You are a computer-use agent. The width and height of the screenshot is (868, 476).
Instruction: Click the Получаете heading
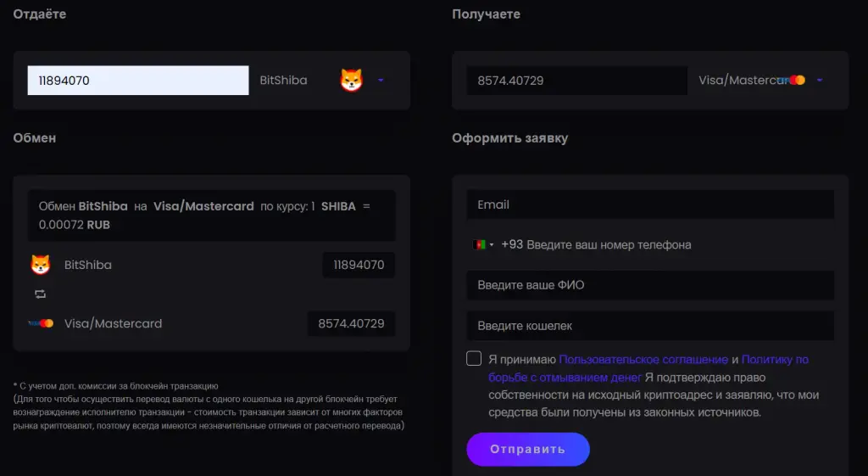pos(486,14)
